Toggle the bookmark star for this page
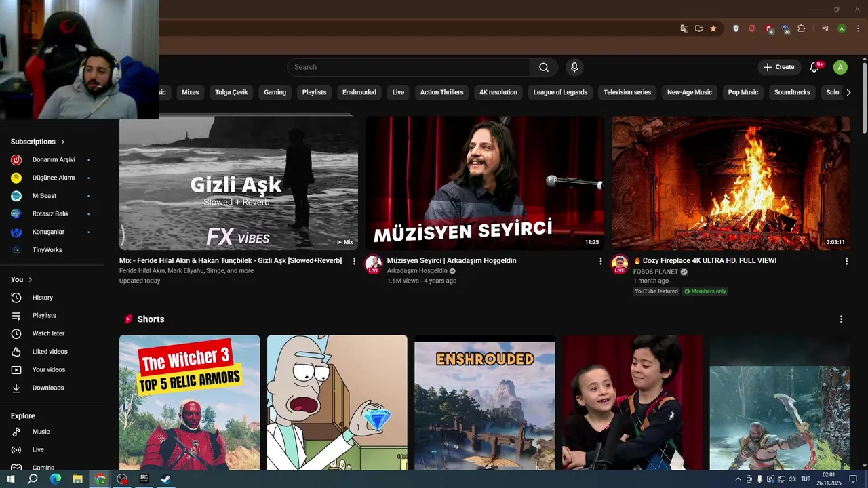Image resolution: width=868 pixels, height=488 pixels. point(713,28)
